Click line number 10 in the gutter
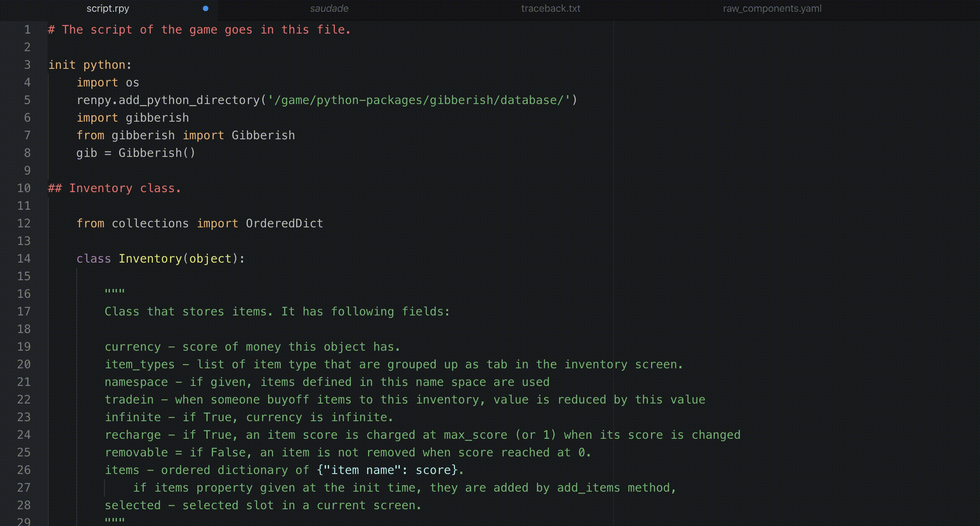The image size is (980, 526). point(24,188)
